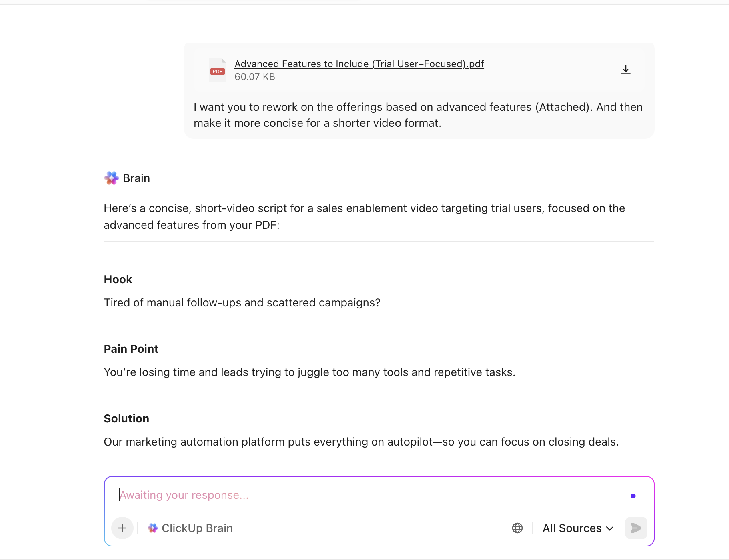
Task: Open attachment options with the plus icon
Action: coord(122,528)
